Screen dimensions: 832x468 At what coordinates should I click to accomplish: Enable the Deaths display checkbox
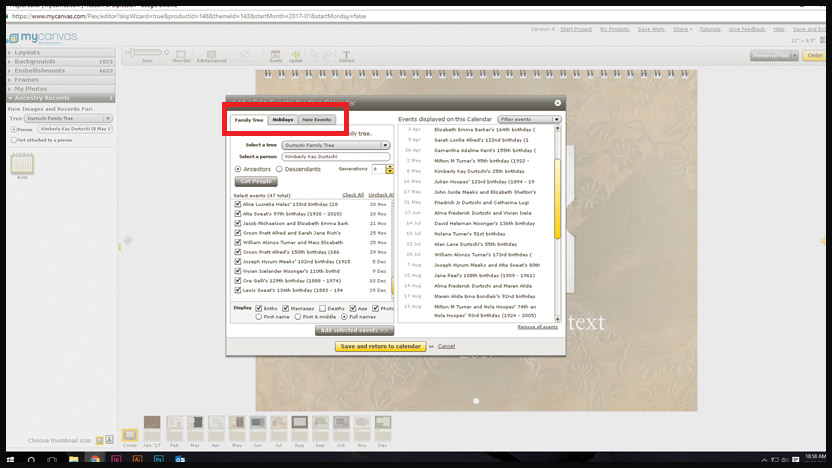pyautogui.click(x=322, y=308)
